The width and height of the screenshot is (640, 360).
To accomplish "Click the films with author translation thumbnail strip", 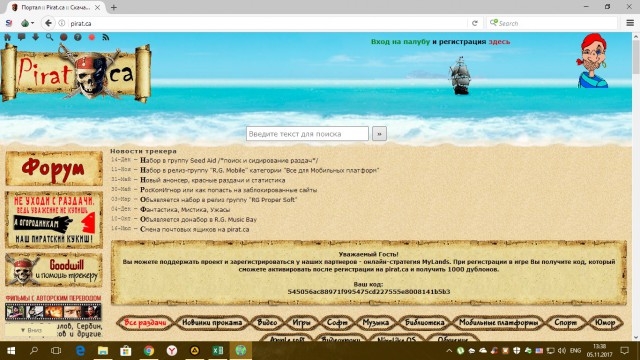I will click(x=53, y=312).
